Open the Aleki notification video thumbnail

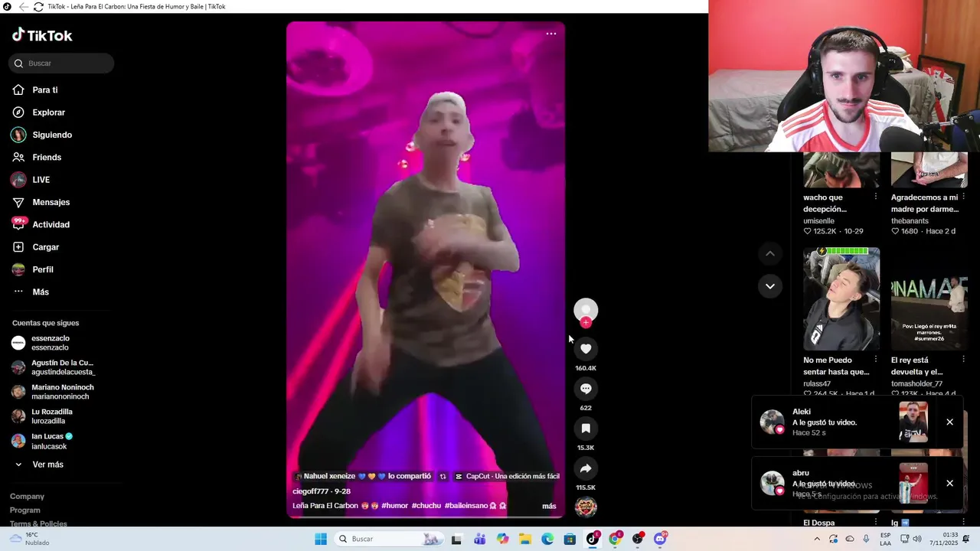coord(913,422)
